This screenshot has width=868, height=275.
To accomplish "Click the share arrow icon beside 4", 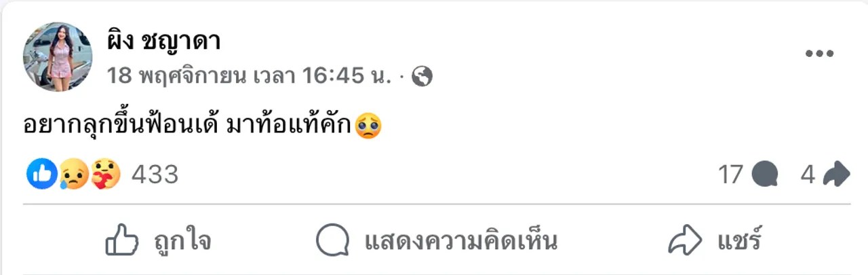I will click(x=835, y=175).
